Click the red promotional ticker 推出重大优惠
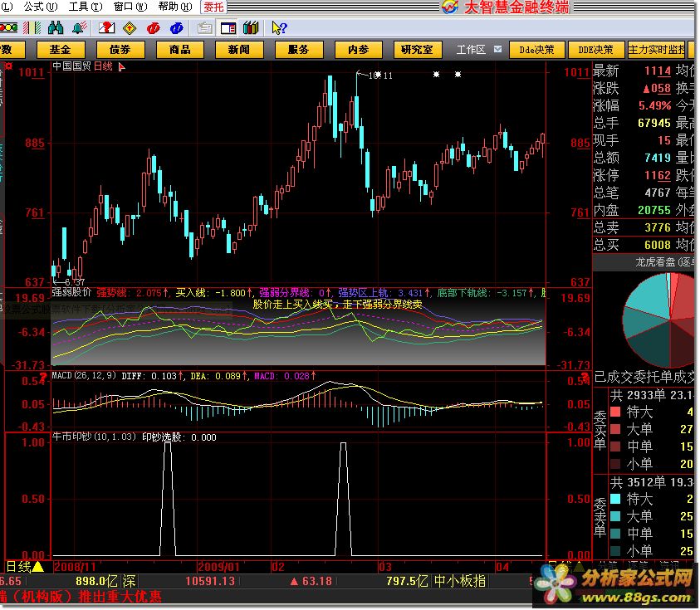Image resolution: width=700 pixels, height=610 pixels. point(120,597)
